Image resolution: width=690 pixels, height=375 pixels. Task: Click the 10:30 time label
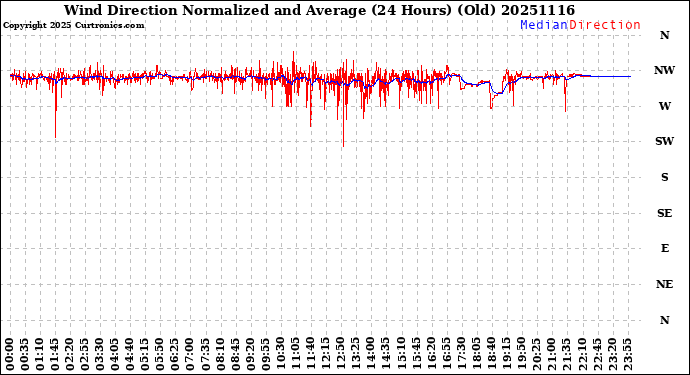coord(281,354)
